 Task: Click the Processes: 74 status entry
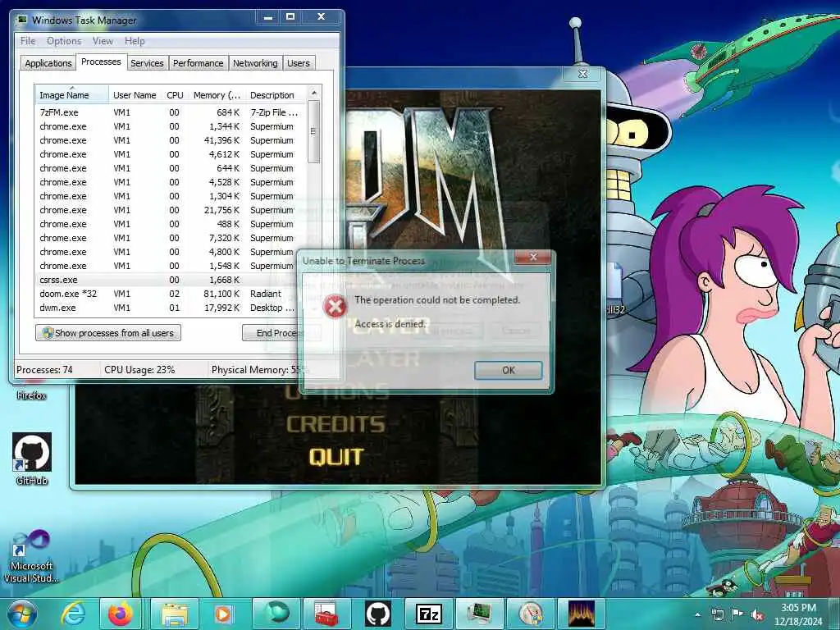pyautogui.click(x=44, y=370)
